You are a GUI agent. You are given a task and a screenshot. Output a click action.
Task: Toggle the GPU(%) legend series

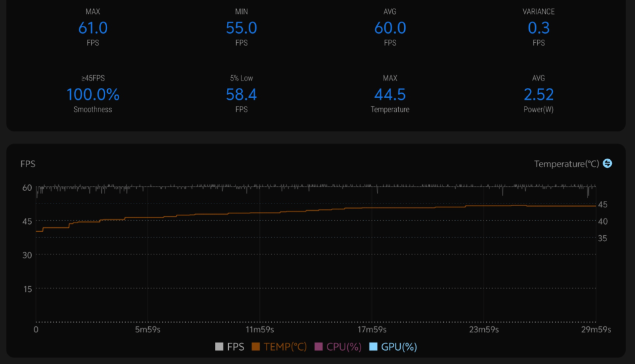[x=393, y=347]
